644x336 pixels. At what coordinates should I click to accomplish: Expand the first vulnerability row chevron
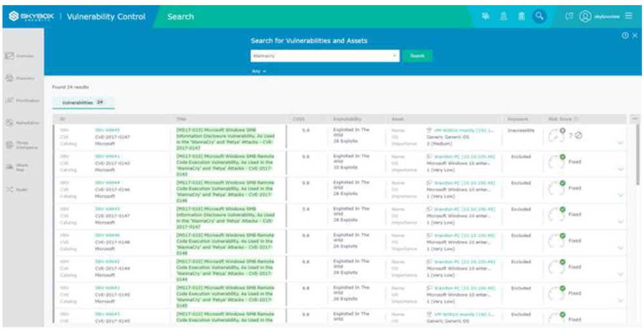tap(621, 143)
